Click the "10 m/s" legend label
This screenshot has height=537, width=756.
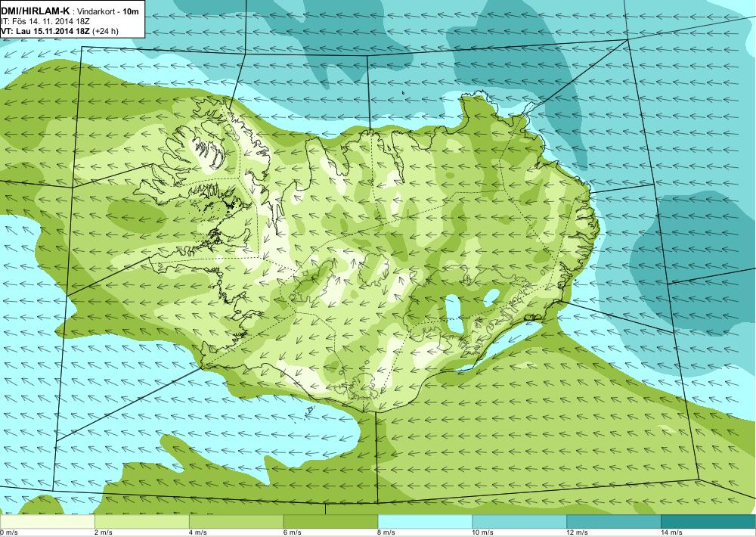483,532
